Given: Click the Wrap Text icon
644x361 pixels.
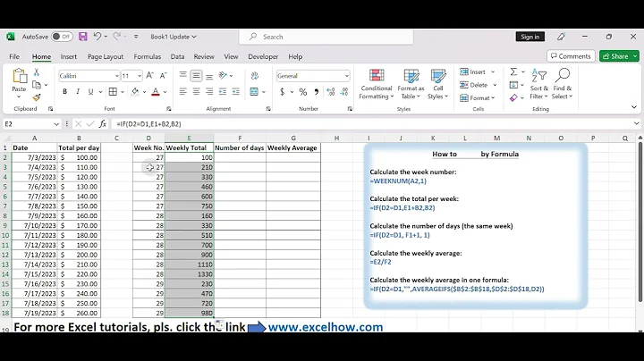Looking at the screenshot, I should click(x=255, y=75).
